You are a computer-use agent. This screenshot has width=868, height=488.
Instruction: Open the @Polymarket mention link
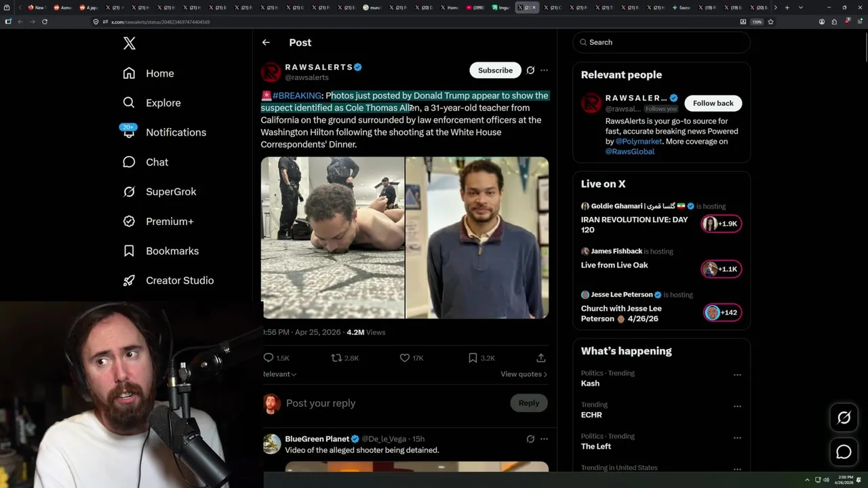(x=638, y=142)
